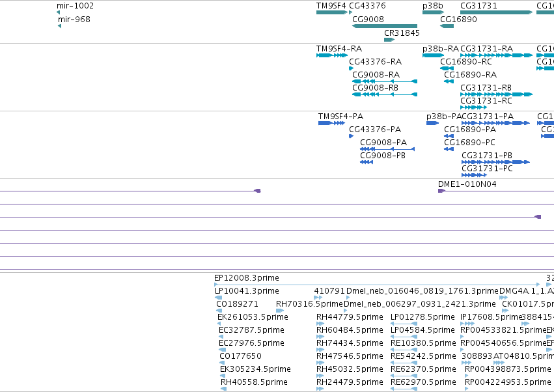554x392 pixels.
Task: Select the CG43376-PA protein label
Action: (375, 130)
